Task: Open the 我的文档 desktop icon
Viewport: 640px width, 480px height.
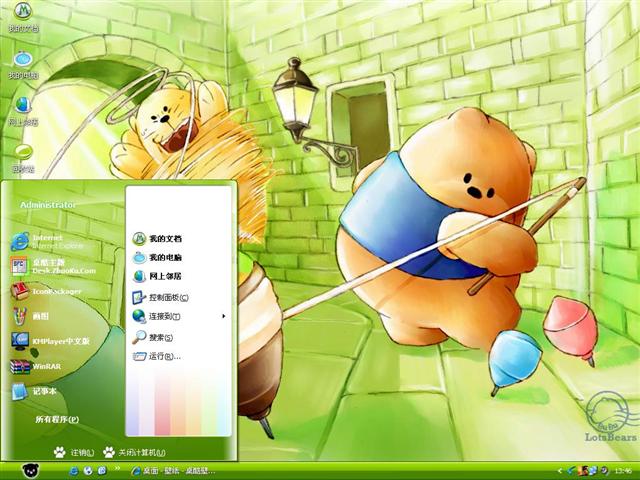Action: point(23,16)
